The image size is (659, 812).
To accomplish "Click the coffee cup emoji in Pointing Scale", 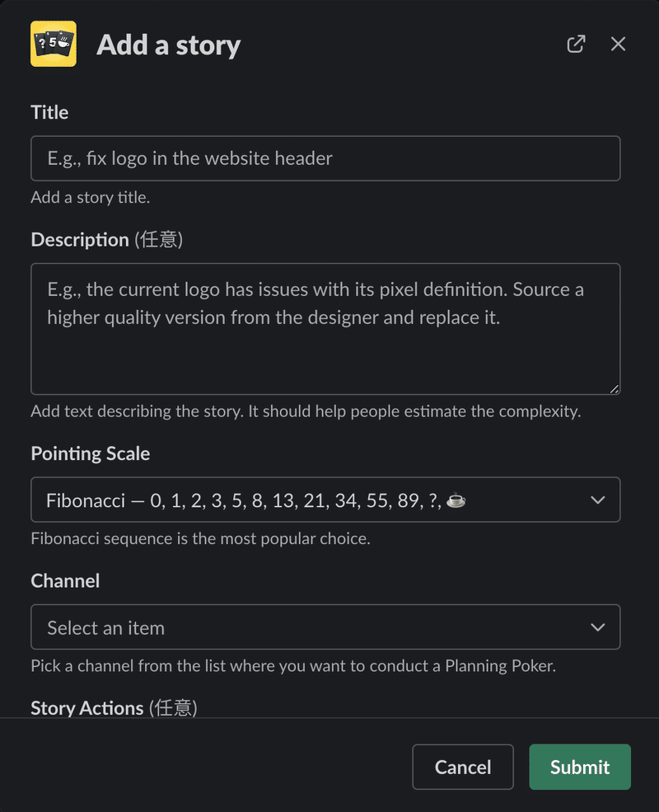I will coord(456,500).
